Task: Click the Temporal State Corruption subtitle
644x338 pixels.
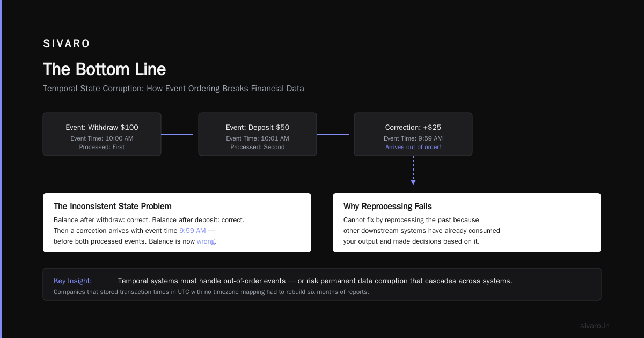Action: click(173, 89)
